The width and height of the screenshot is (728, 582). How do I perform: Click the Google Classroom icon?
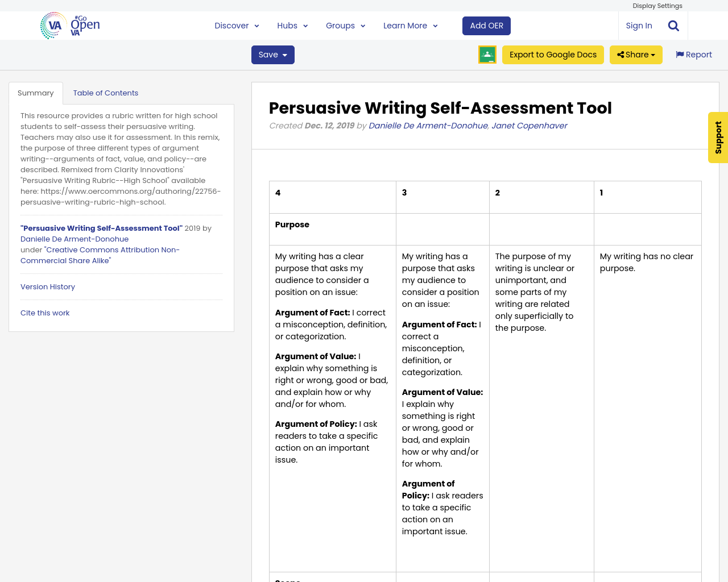[x=487, y=55]
